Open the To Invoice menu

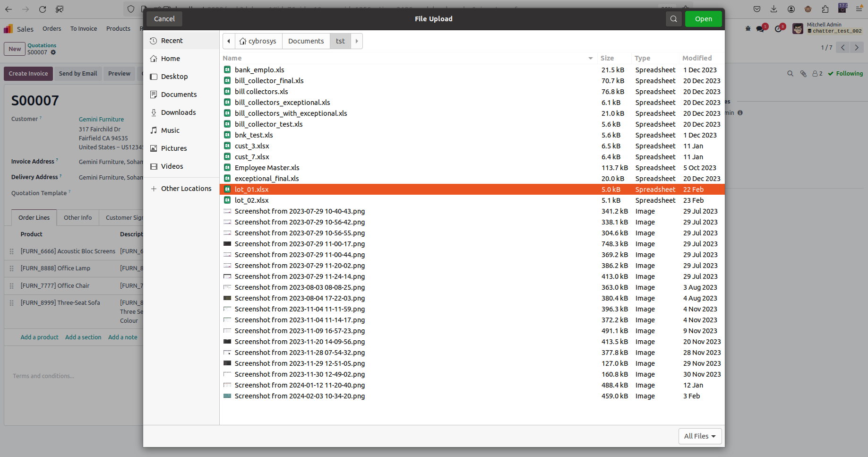tap(84, 29)
